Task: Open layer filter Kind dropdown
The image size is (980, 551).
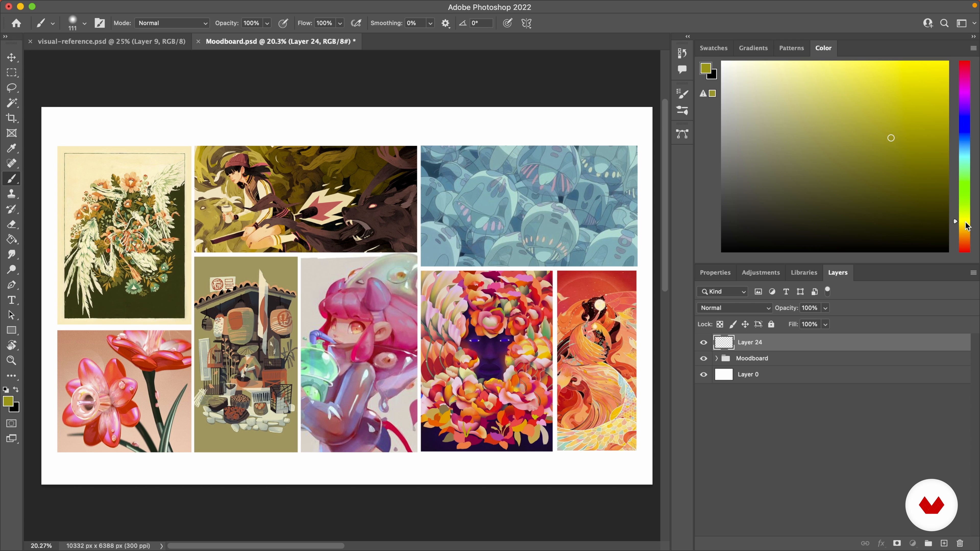Action: point(722,292)
